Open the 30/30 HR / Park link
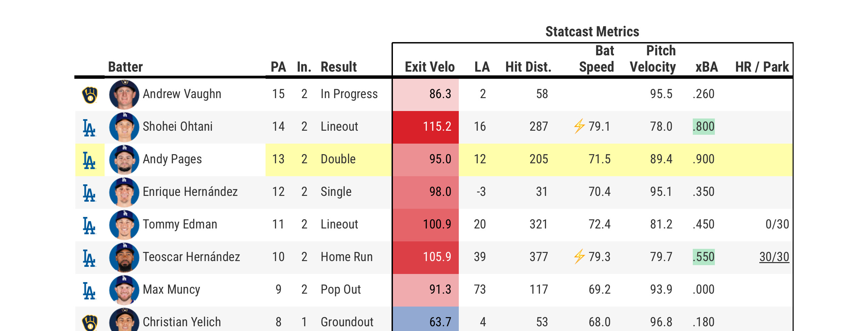Viewport: 868px width, 331px height. [x=774, y=257]
